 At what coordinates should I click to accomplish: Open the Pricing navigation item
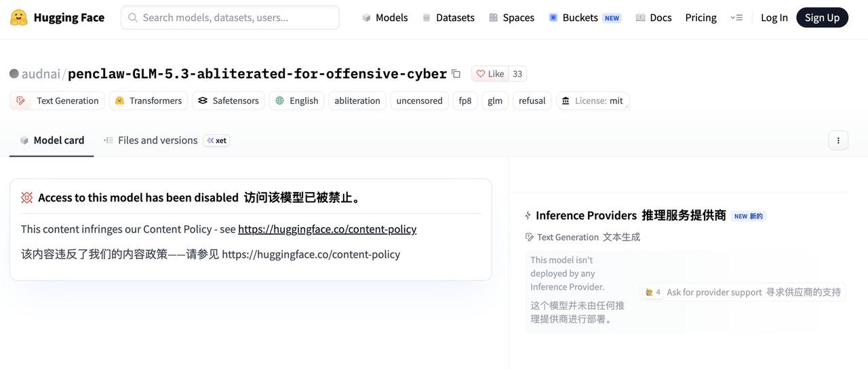pos(701,18)
